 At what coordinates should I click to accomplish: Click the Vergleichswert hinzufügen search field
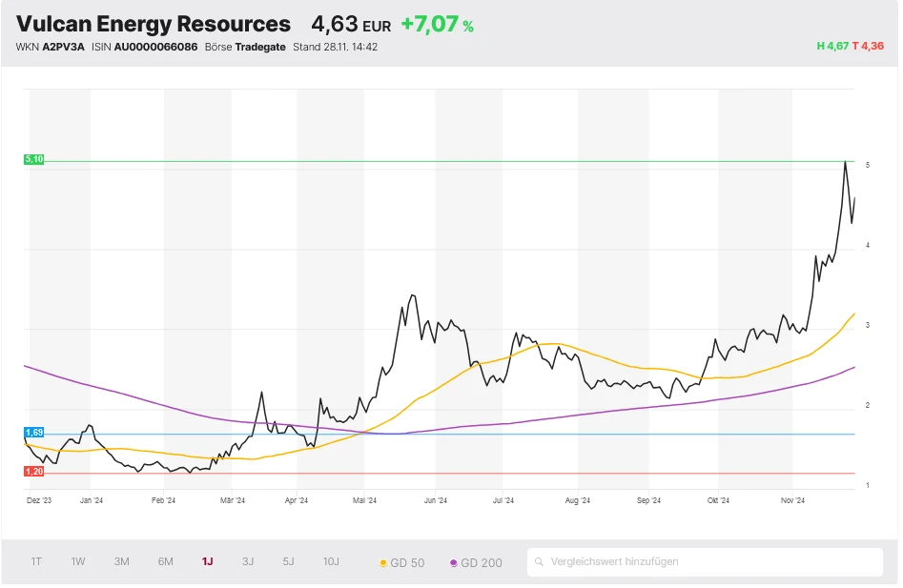pos(706,562)
